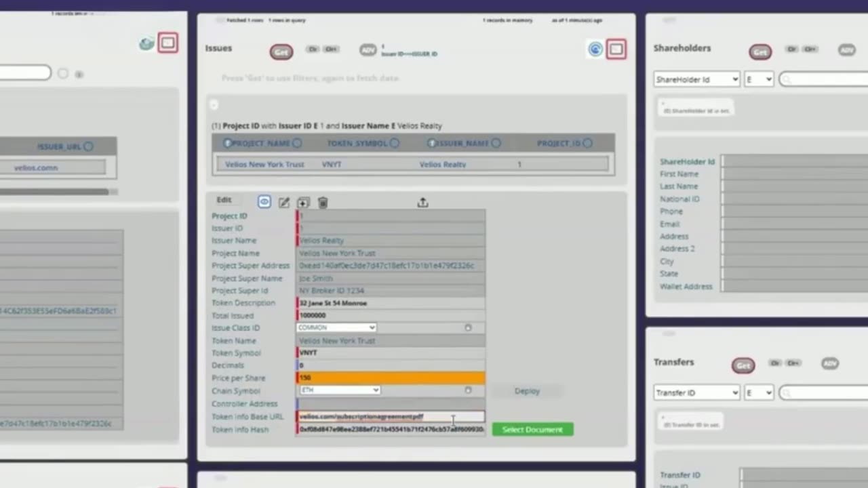Toggle the circle left of PROJECT_NAME header

(x=227, y=144)
